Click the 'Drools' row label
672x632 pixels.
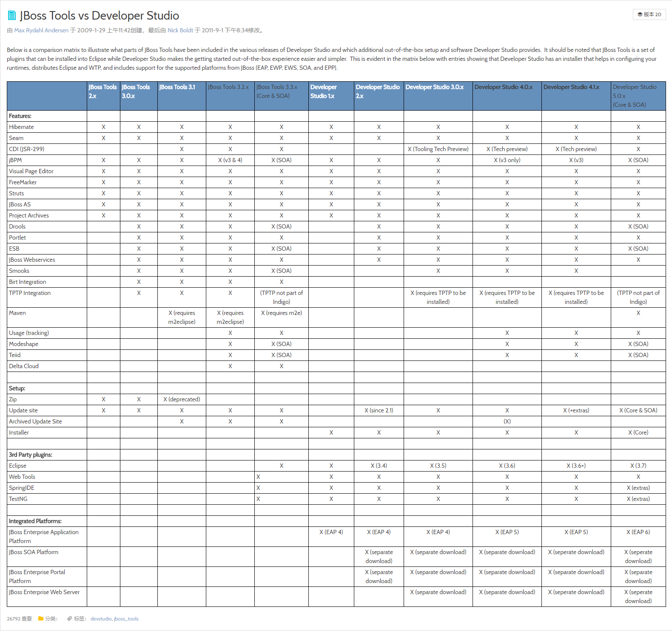click(x=17, y=226)
